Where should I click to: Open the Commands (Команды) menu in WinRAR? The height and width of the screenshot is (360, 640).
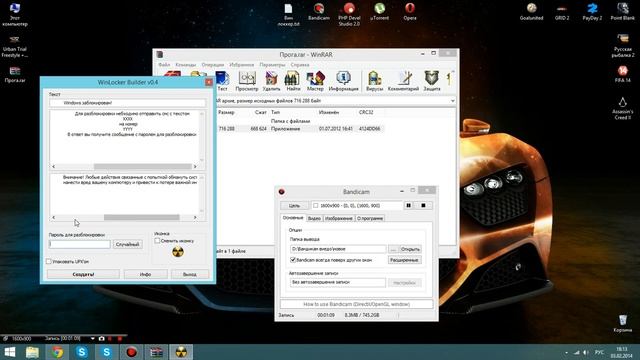[186, 64]
